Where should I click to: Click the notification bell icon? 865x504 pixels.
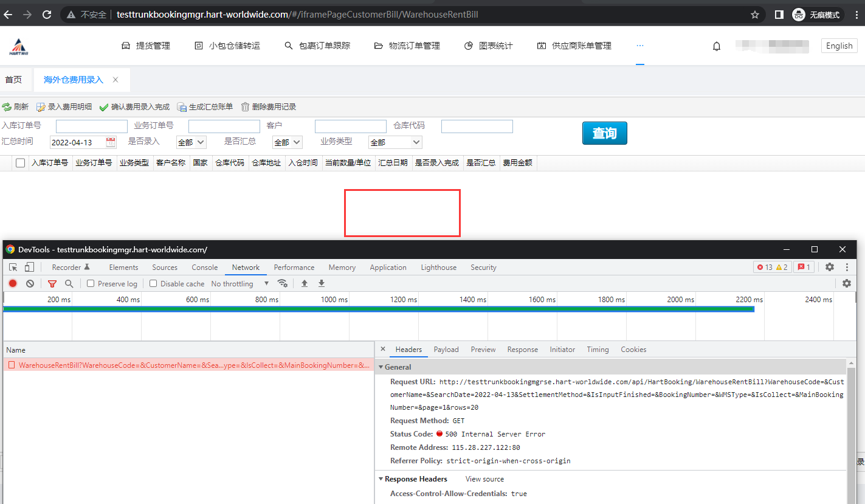[717, 46]
